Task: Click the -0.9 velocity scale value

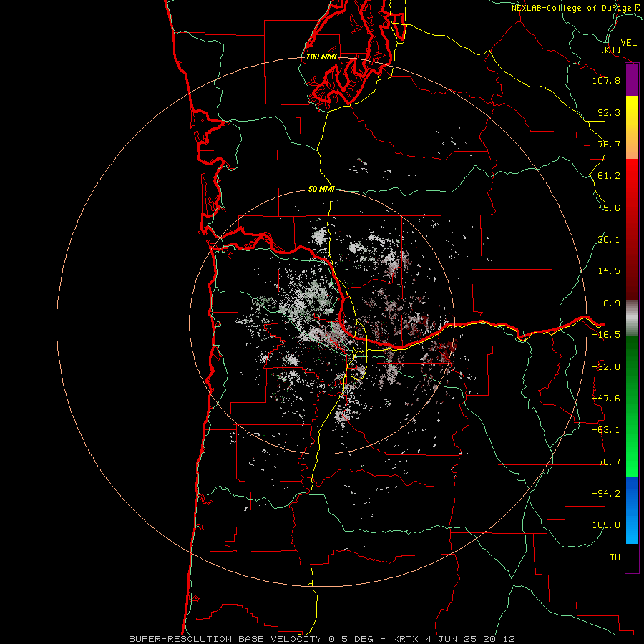Action: pos(609,303)
